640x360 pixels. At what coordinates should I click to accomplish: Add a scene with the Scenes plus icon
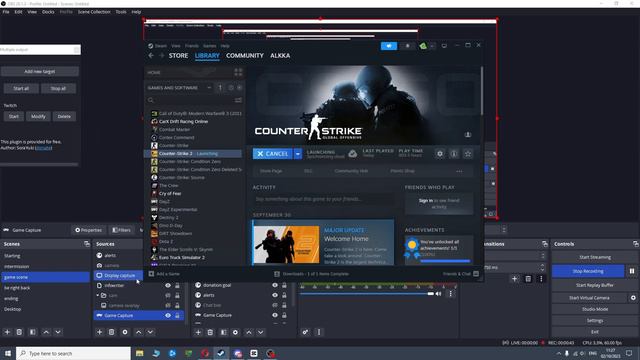[7, 332]
